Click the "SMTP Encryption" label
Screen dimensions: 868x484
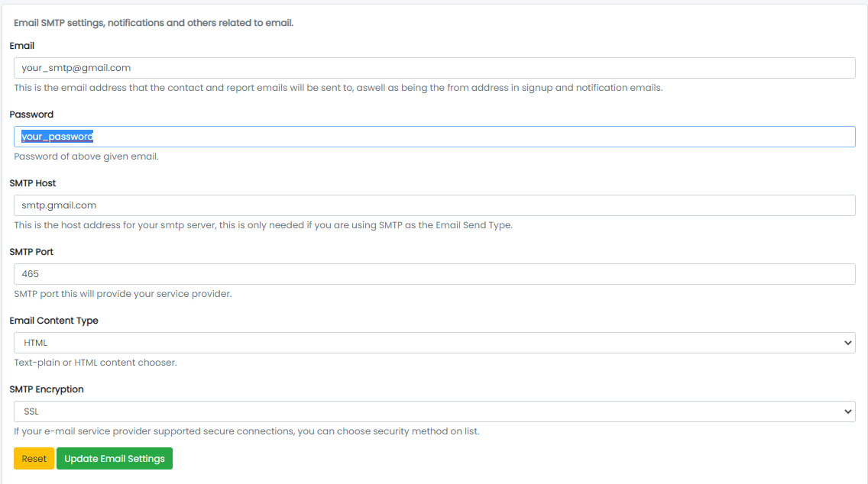(x=47, y=389)
